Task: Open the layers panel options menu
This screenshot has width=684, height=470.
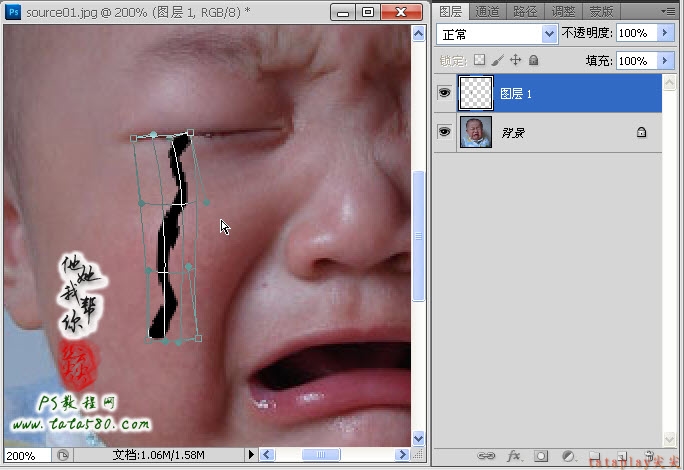Action: click(x=668, y=11)
